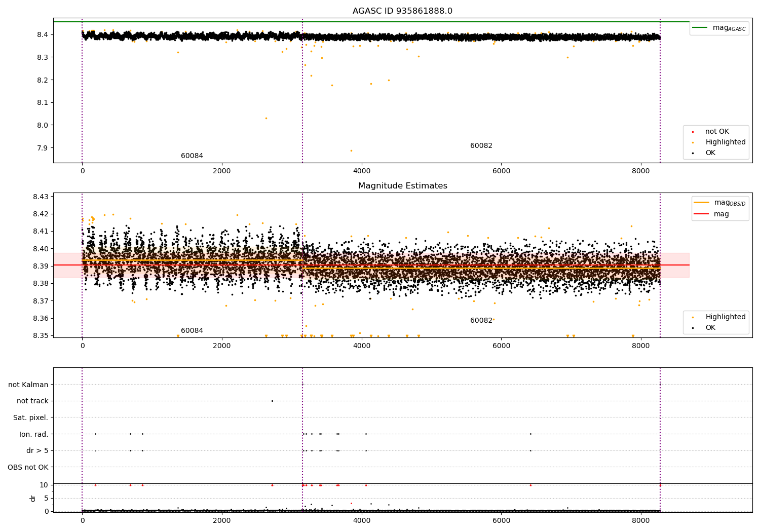Click the 60084 label in Magnitude Estimates plot
760x532 pixels.
pos(192,331)
